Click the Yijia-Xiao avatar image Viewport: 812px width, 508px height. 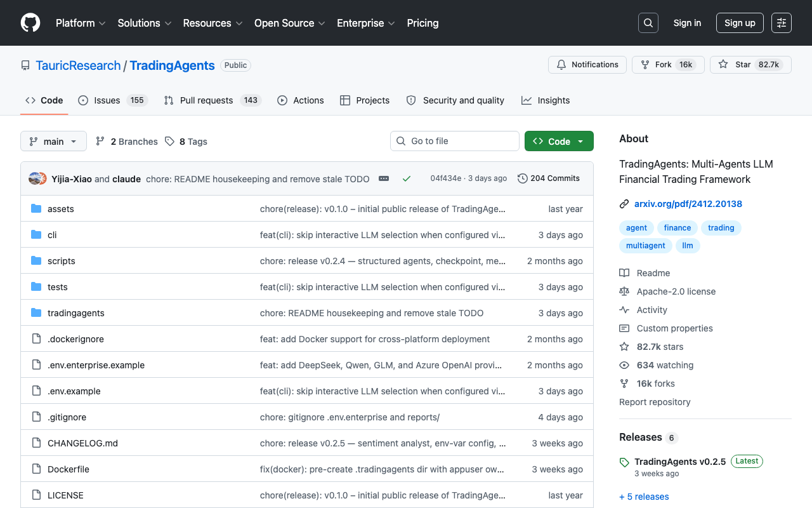click(x=35, y=178)
